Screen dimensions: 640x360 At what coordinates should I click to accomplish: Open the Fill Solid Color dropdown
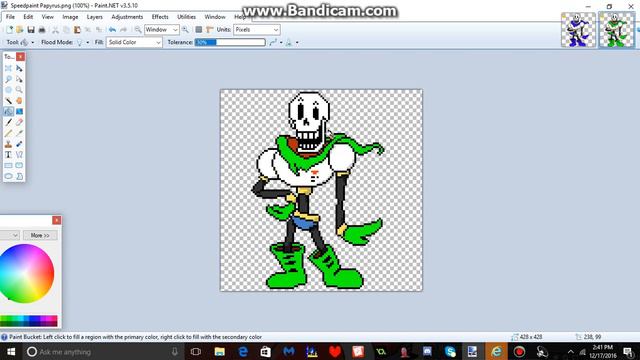pos(134,42)
